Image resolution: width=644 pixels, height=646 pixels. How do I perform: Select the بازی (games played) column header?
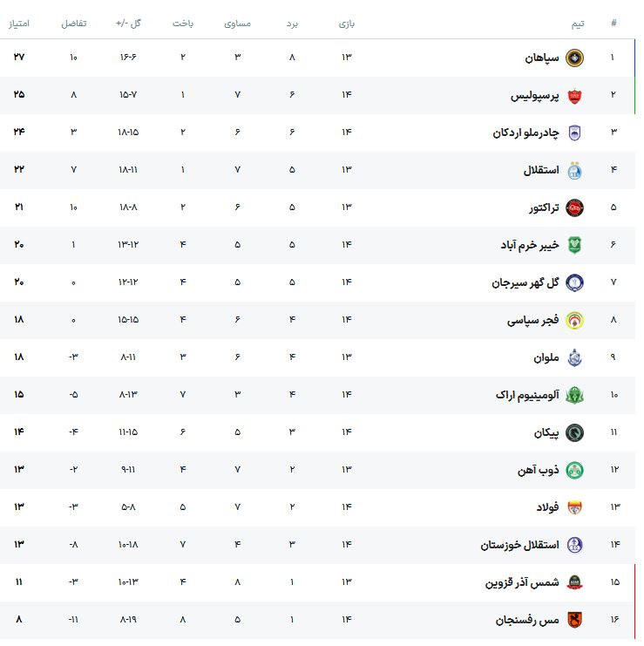pyautogui.click(x=347, y=23)
